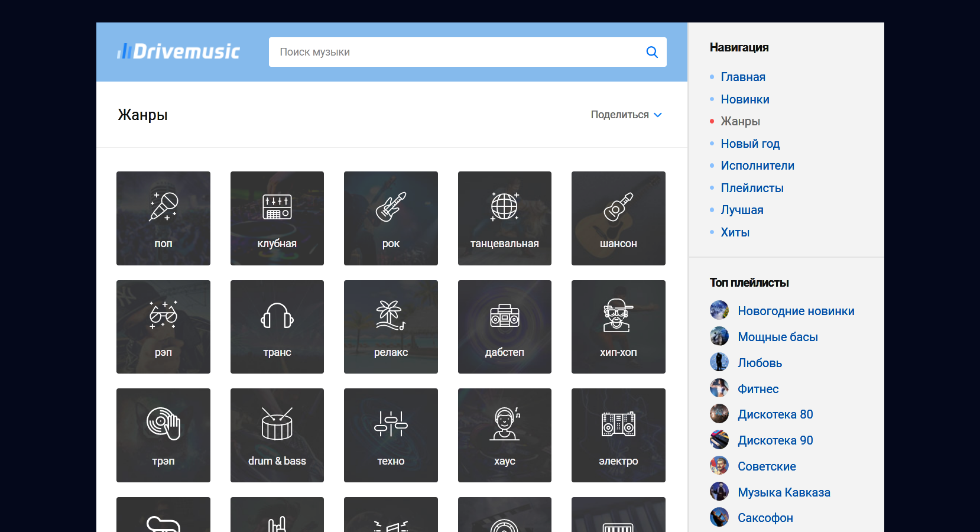Screen dimensions: 980x532
Task: Open the Музыка Кавказа playlist link
Action: (784, 492)
